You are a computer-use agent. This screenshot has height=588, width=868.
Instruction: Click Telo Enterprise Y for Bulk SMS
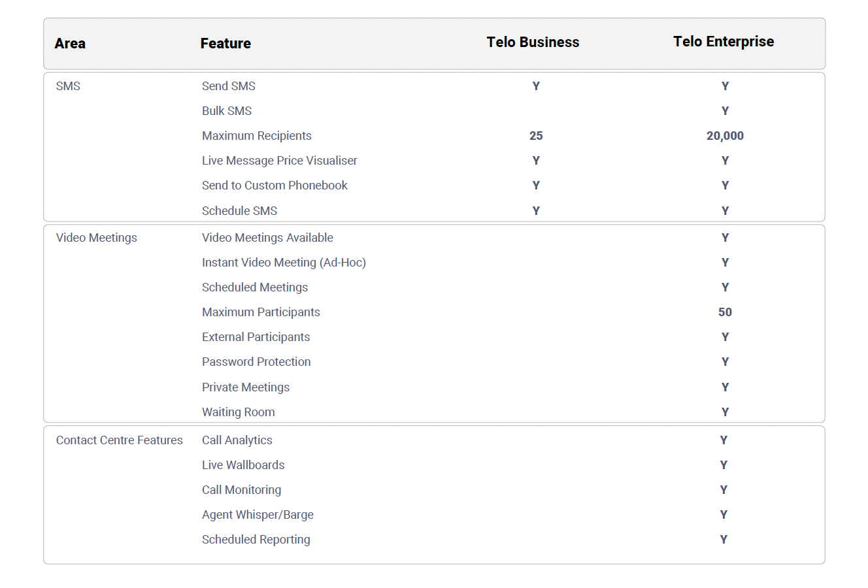pyautogui.click(x=725, y=111)
